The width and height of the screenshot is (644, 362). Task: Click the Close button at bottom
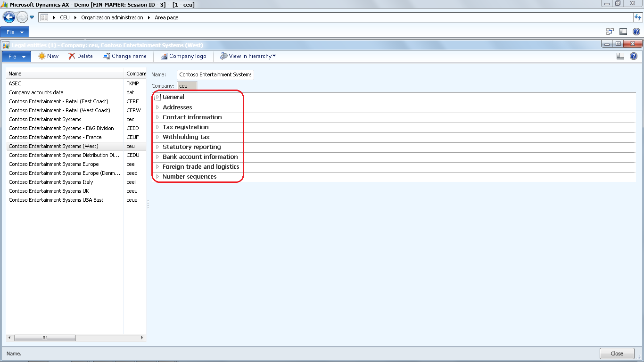click(617, 354)
